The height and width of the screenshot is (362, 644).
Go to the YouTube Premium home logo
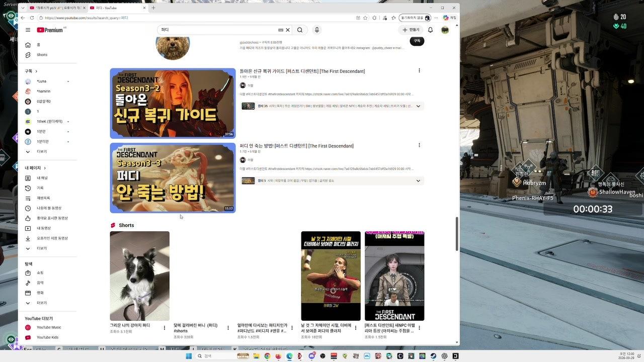click(x=50, y=30)
